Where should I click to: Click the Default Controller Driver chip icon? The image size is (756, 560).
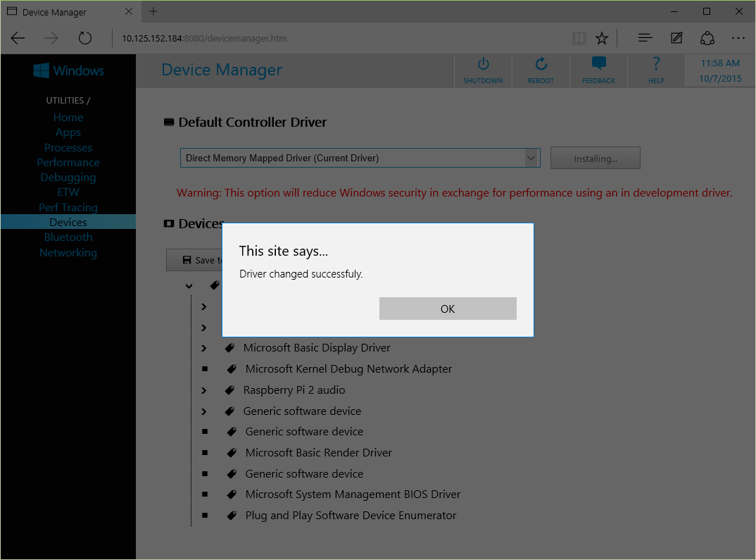[169, 122]
